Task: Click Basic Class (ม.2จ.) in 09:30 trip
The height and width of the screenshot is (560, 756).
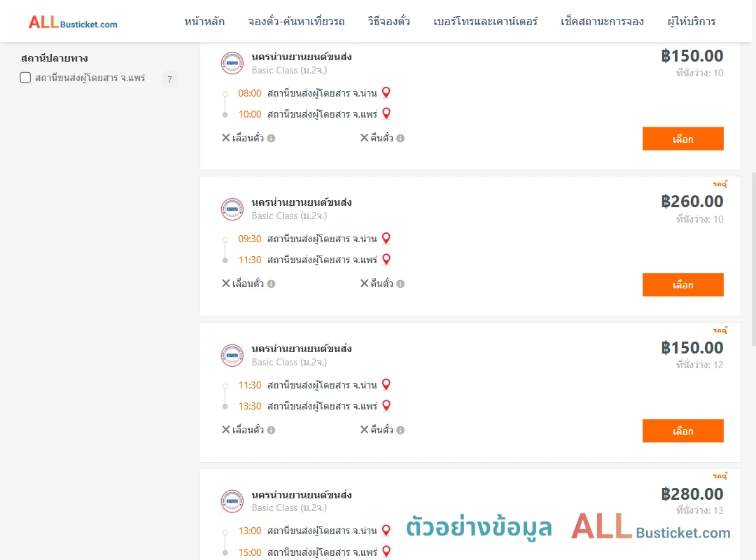Action: click(x=289, y=216)
